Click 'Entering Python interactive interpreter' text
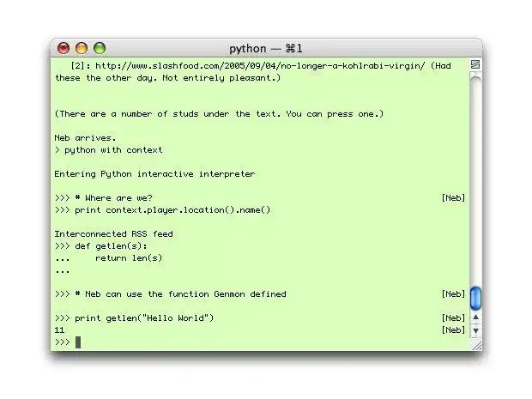This screenshot has height=399, width=532. point(154,173)
